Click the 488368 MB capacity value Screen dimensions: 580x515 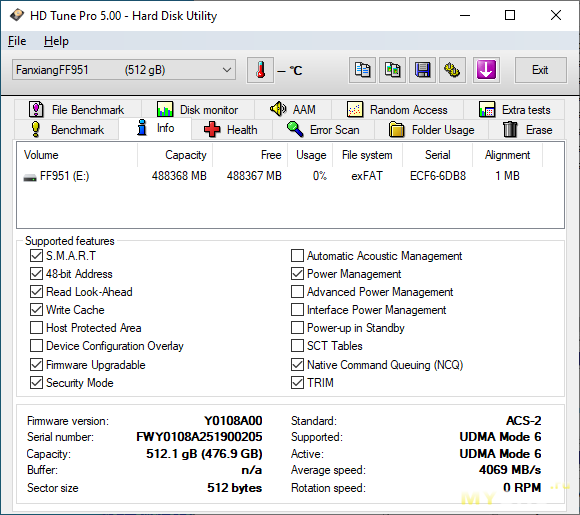(x=179, y=176)
